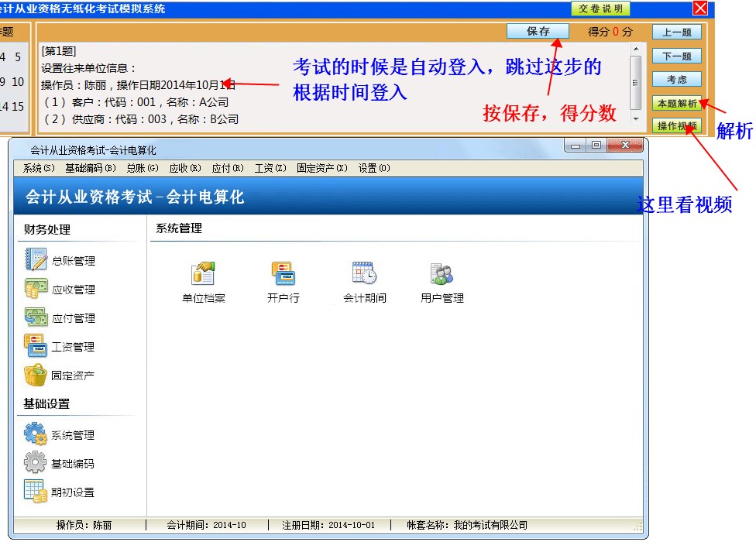Open the 会计期间 settings icon
This screenshot has width=756, height=559.
(365, 277)
